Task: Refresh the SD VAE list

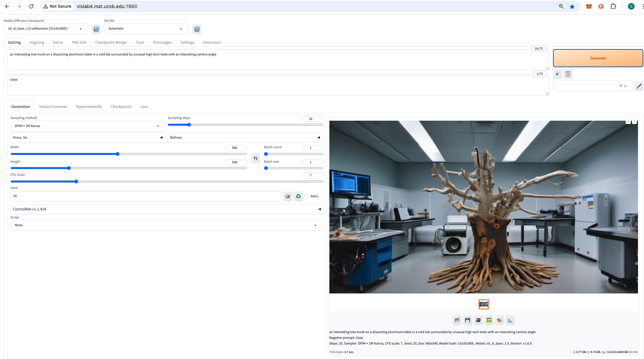Action: point(197,29)
